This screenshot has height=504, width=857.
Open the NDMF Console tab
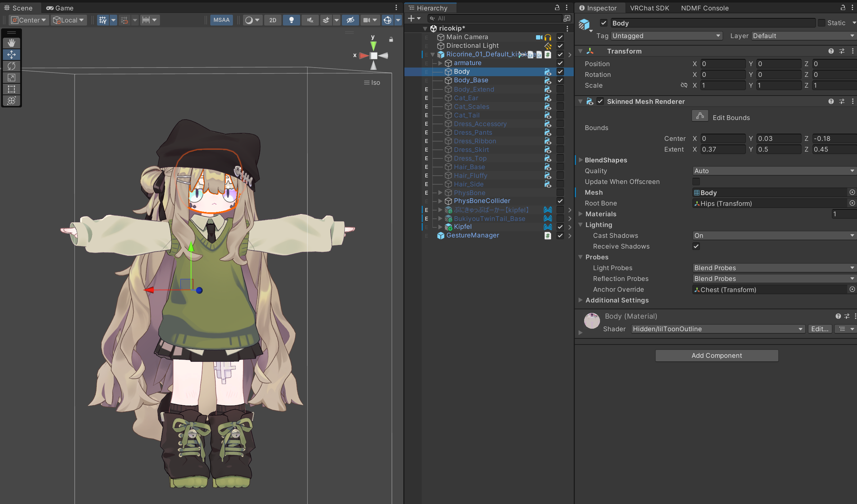(x=705, y=8)
